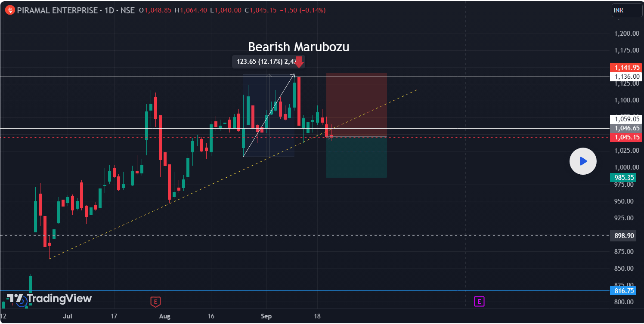Click the 1,200.00 price scale value
Viewport: 644px width, 324px height.
(x=626, y=34)
